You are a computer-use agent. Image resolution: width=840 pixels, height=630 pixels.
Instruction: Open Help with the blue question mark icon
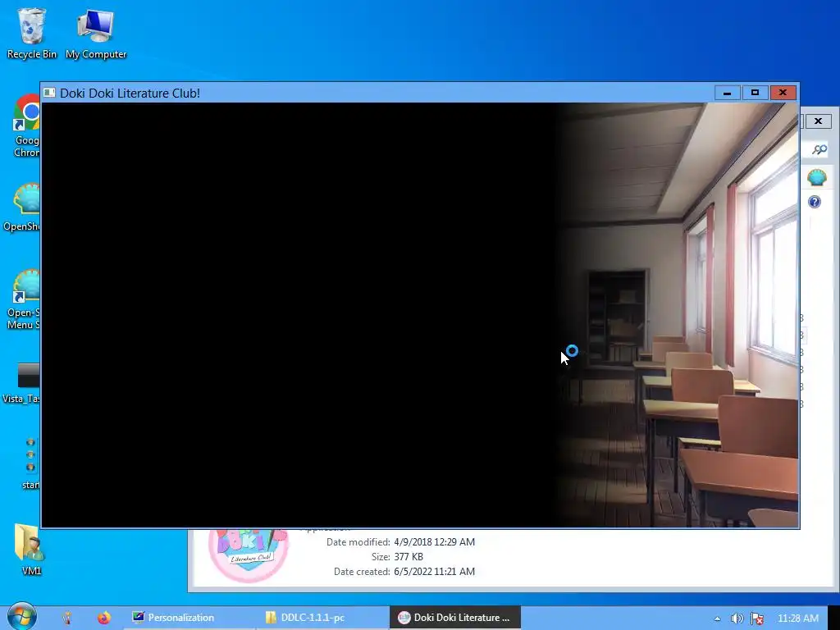(x=815, y=202)
